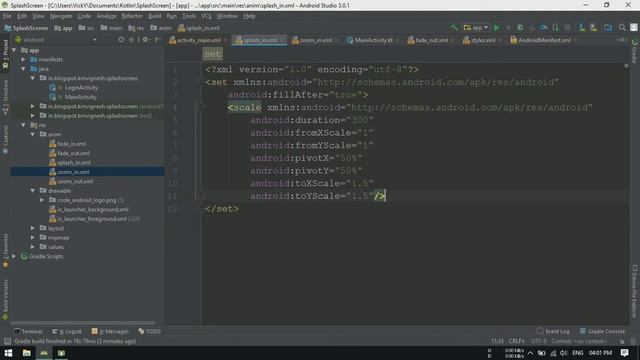This screenshot has width=640, height=360.
Task: Open the notification center on taskbar
Action: point(624,353)
